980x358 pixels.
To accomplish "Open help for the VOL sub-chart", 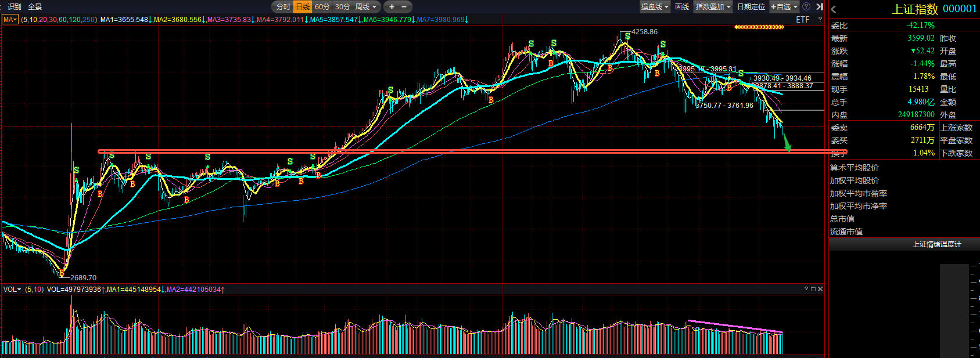I will coord(806,289).
